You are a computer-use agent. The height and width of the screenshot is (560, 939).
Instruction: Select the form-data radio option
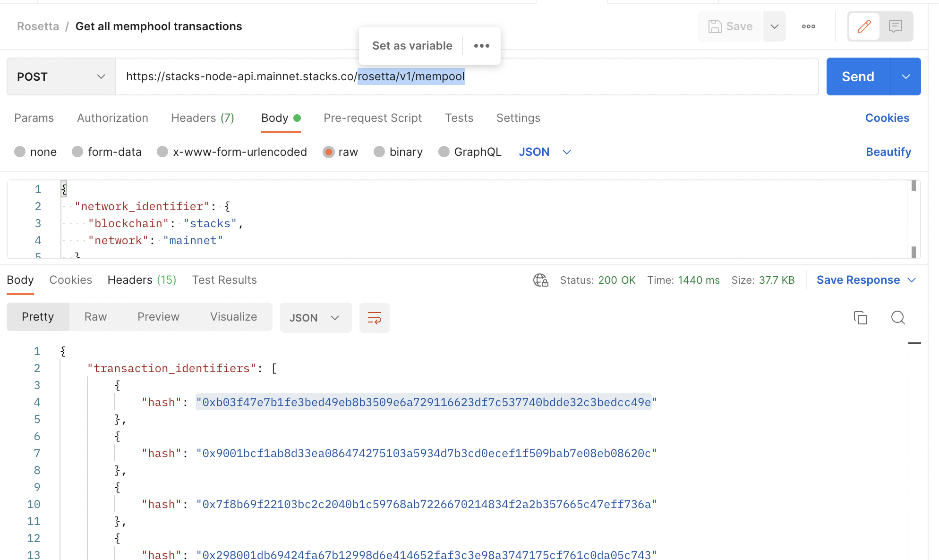(x=77, y=152)
